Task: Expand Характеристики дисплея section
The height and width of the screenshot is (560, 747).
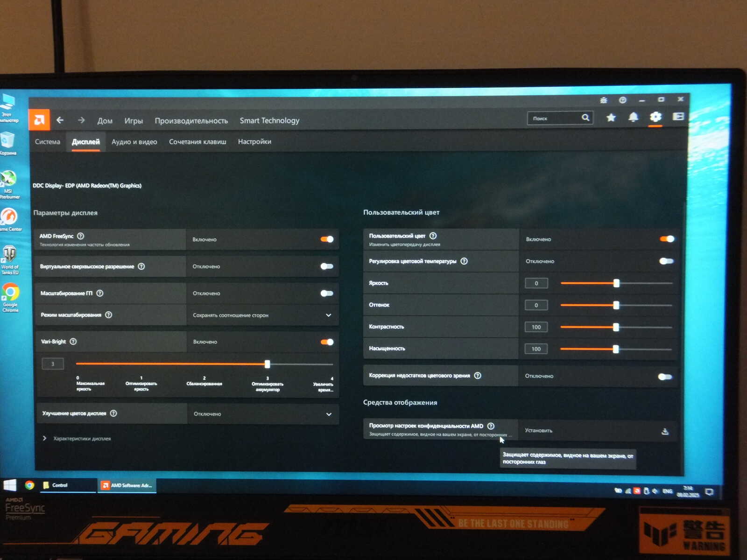Action: (77, 439)
